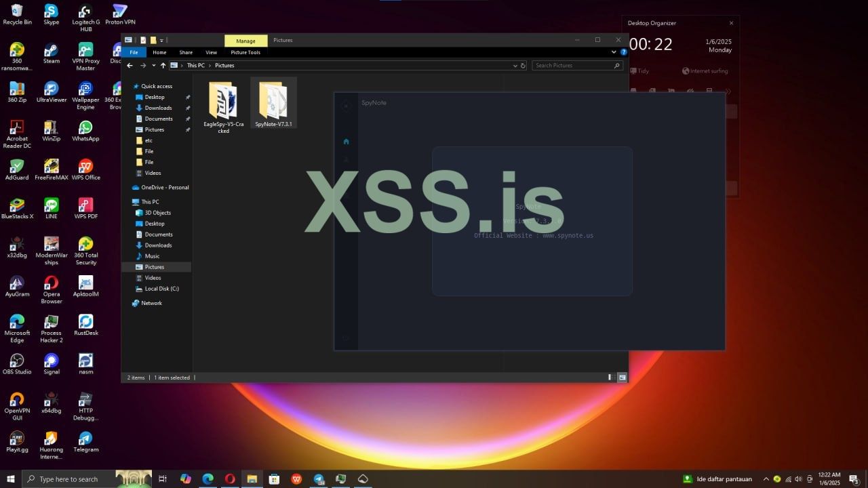Switch to the View ribbon tab
868x488 pixels.
(212, 52)
